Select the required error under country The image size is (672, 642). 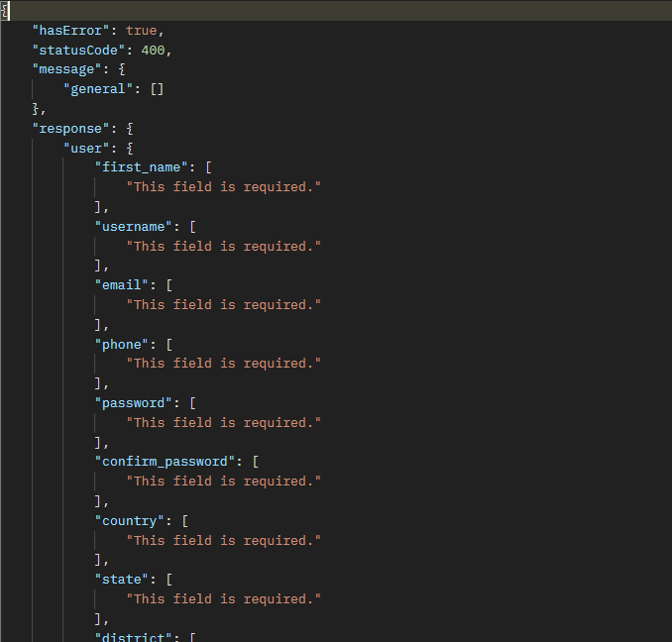coord(223,541)
